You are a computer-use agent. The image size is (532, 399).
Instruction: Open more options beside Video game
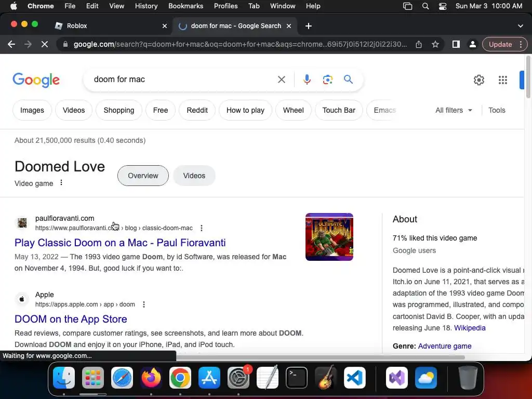click(x=61, y=182)
